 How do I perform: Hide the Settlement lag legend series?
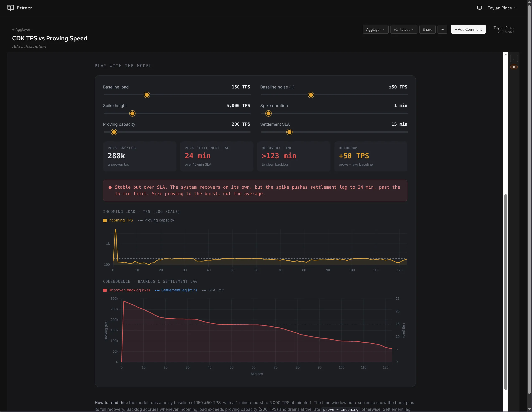[176, 290]
